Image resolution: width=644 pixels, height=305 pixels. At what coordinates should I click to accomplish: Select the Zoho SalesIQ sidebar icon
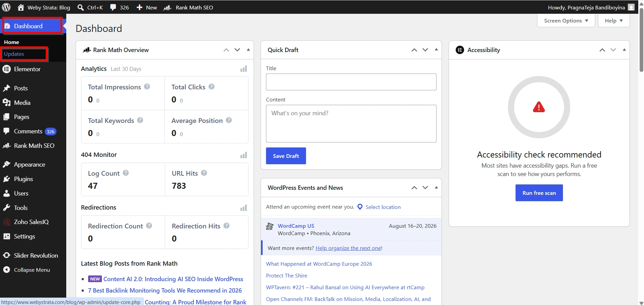pyautogui.click(x=6, y=222)
